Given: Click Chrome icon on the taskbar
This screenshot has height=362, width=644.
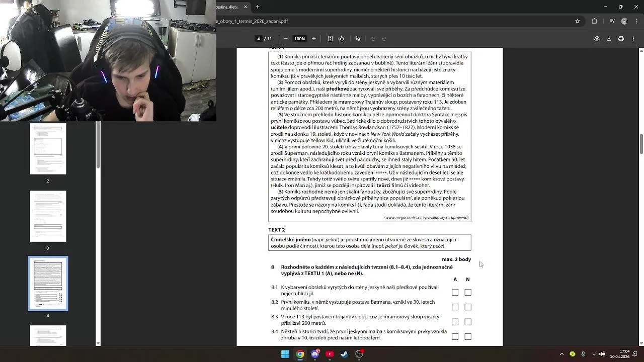Looking at the screenshot, I should tap(300, 354).
